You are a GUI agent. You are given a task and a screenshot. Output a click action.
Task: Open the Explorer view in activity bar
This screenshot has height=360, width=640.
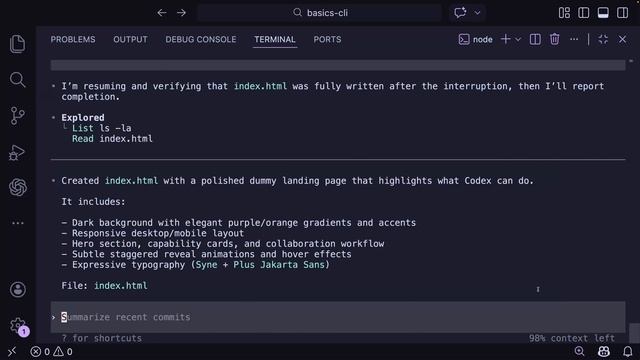coord(18,44)
